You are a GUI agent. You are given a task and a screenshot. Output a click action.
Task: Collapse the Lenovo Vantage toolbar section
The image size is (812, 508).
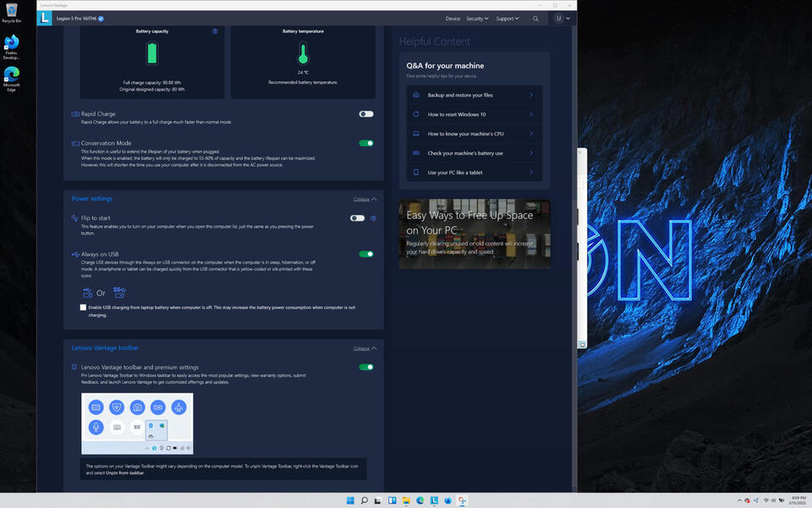(365, 348)
